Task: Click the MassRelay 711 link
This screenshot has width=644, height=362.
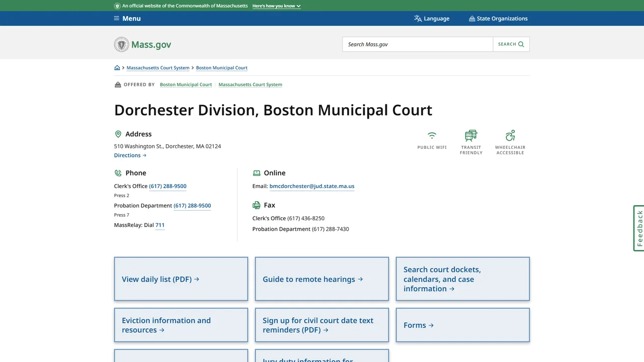Action: (160, 225)
